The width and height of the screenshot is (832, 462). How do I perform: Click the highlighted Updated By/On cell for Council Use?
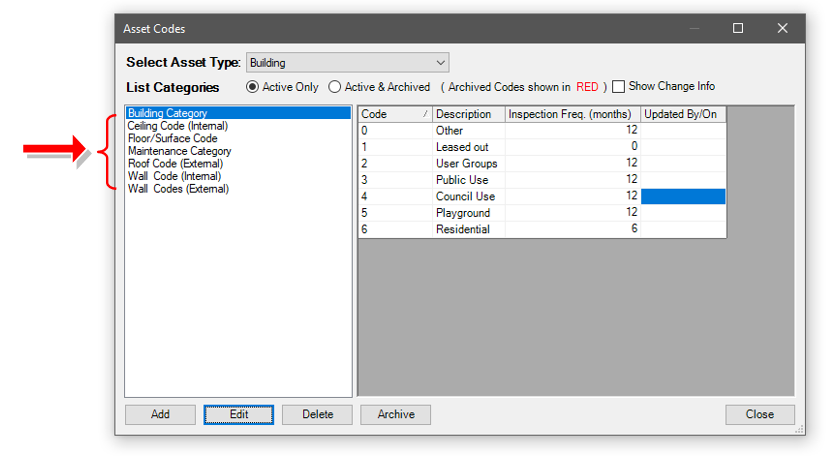pos(683,197)
